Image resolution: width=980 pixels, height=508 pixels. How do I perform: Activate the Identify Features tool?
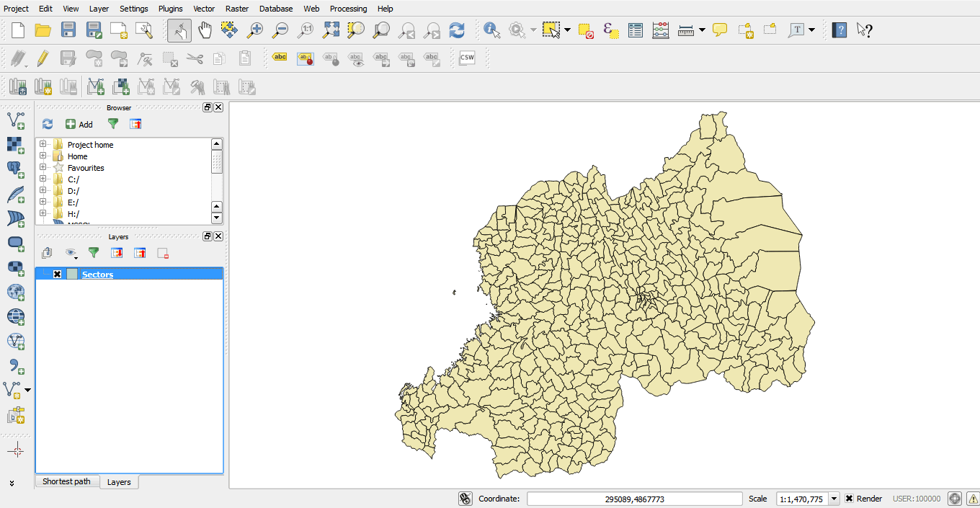coord(492,30)
